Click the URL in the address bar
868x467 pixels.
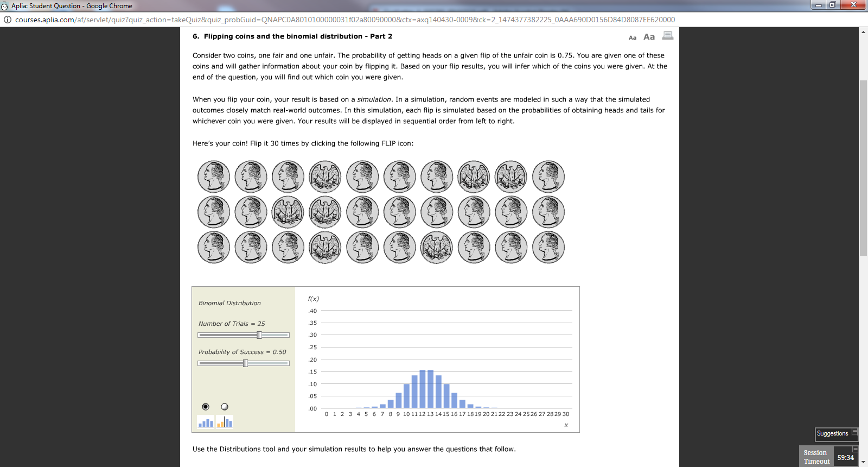pos(344,20)
